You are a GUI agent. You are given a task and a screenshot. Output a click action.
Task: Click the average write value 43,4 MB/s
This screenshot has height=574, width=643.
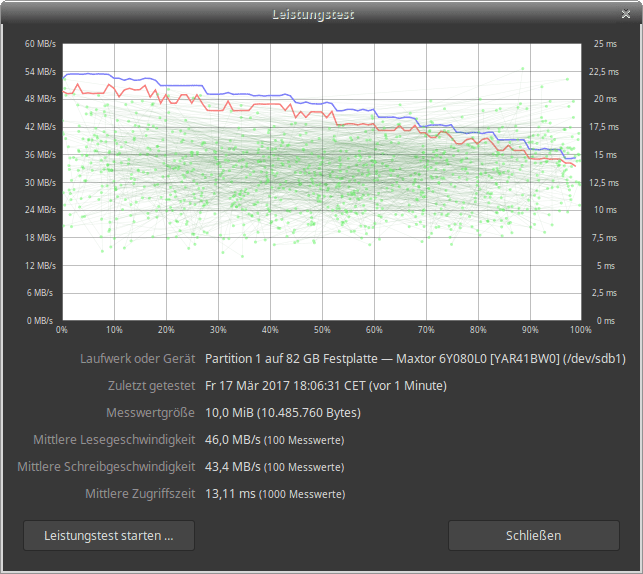tap(233, 467)
